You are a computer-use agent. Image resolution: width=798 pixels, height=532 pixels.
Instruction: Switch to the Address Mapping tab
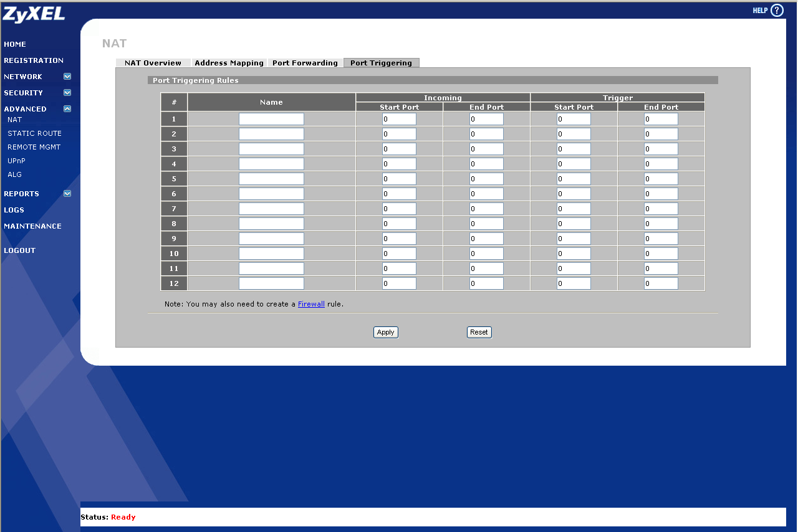229,63
